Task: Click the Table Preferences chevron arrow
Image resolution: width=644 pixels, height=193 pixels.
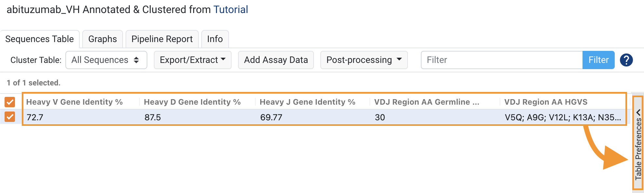Action: pyautogui.click(x=638, y=112)
